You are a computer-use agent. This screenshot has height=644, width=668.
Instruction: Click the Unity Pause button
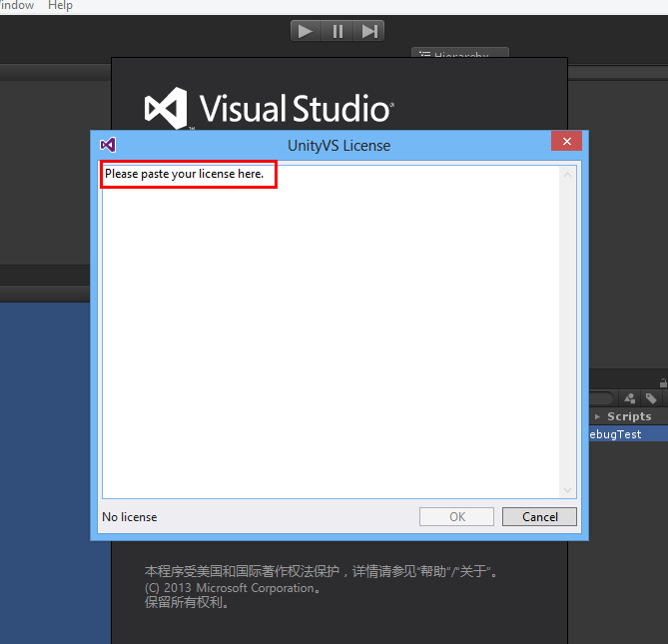pos(337,31)
